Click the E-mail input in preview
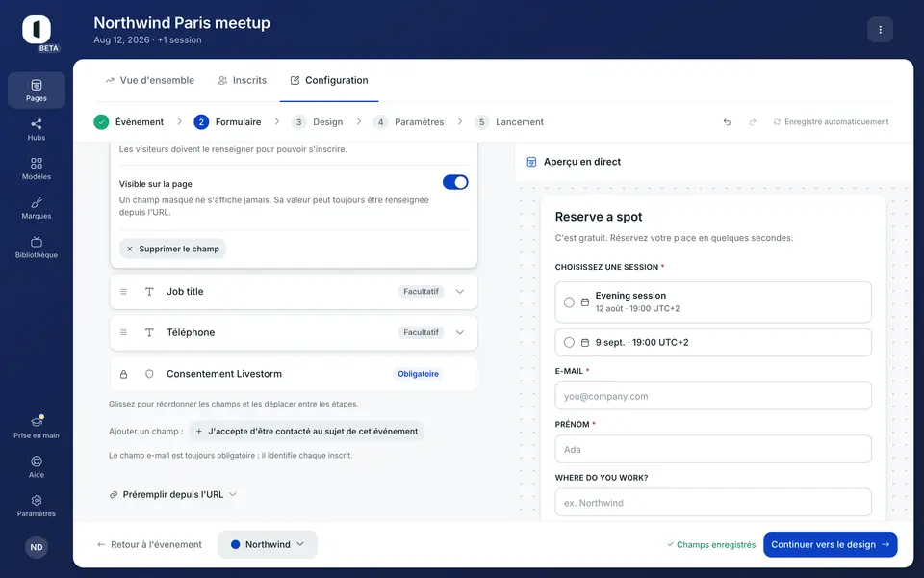Viewport: 924px width, 578px height. click(713, 396)
